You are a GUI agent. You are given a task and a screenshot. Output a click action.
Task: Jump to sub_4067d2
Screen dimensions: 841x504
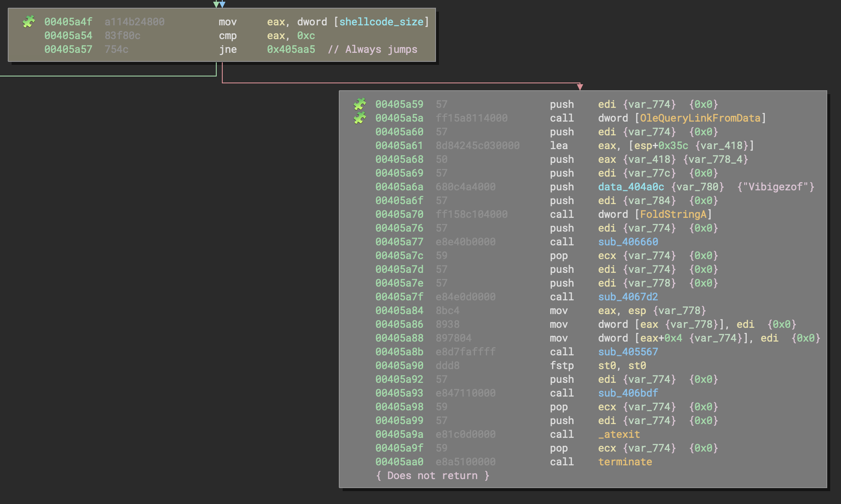pos(628,296)
